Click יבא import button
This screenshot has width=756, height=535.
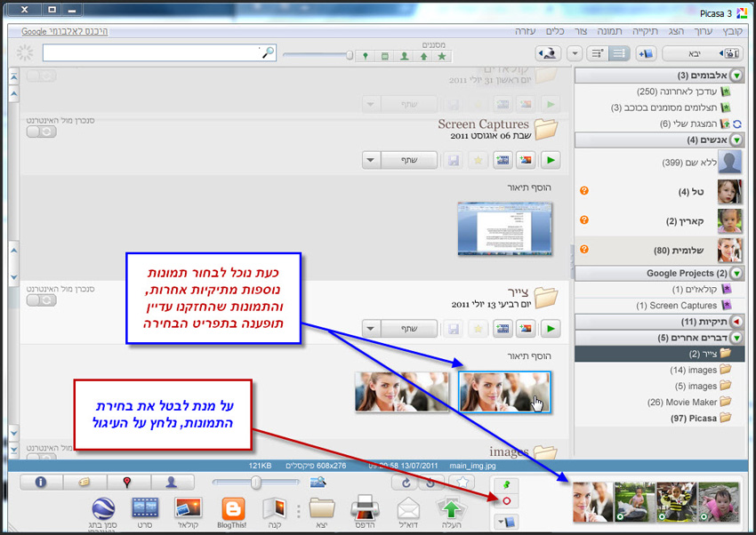click(703, 53)
